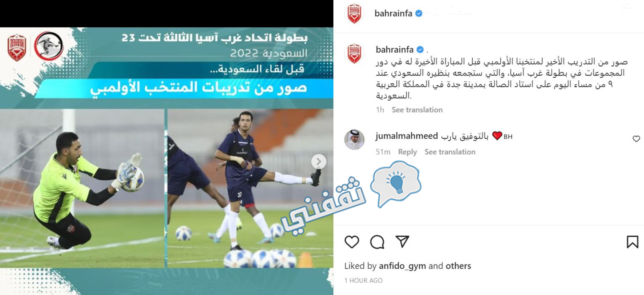Open jumalmahmeed's profile avatar

(354, 140)
